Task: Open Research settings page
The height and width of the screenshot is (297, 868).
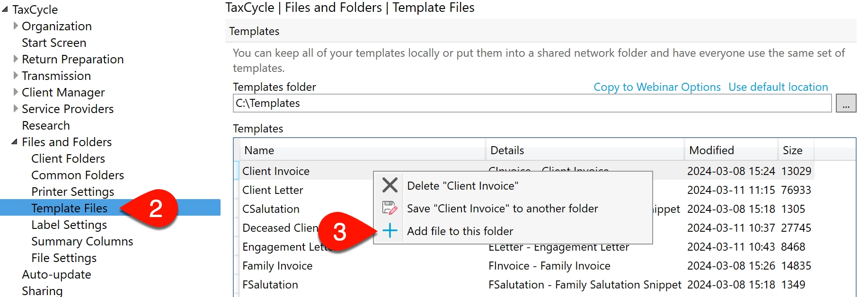Action: (46, 125)
